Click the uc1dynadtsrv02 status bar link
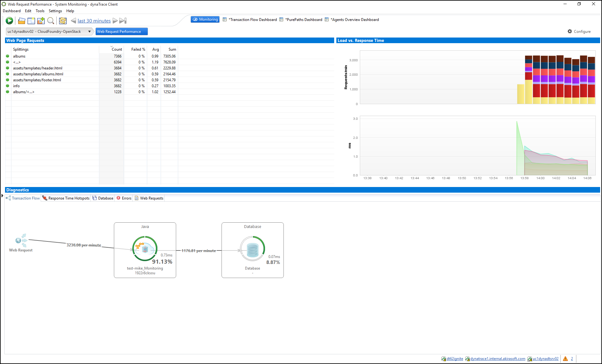This screenshot has height=364, width=602. point(545,359)
